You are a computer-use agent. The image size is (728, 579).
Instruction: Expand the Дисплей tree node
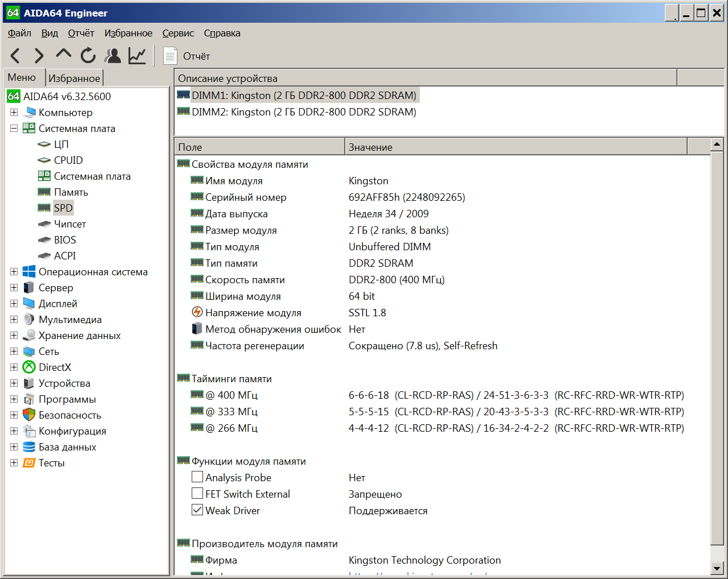pos(14,304)
